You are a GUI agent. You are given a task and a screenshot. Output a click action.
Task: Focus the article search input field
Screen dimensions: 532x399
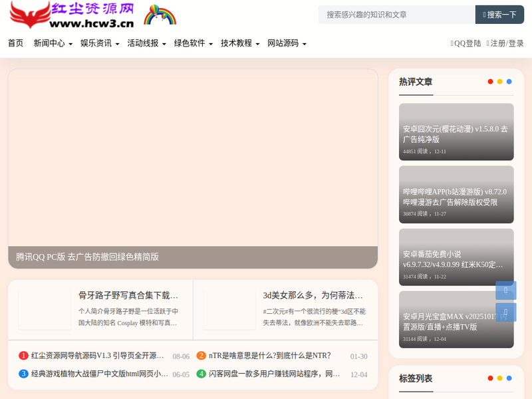pos(396,15)
